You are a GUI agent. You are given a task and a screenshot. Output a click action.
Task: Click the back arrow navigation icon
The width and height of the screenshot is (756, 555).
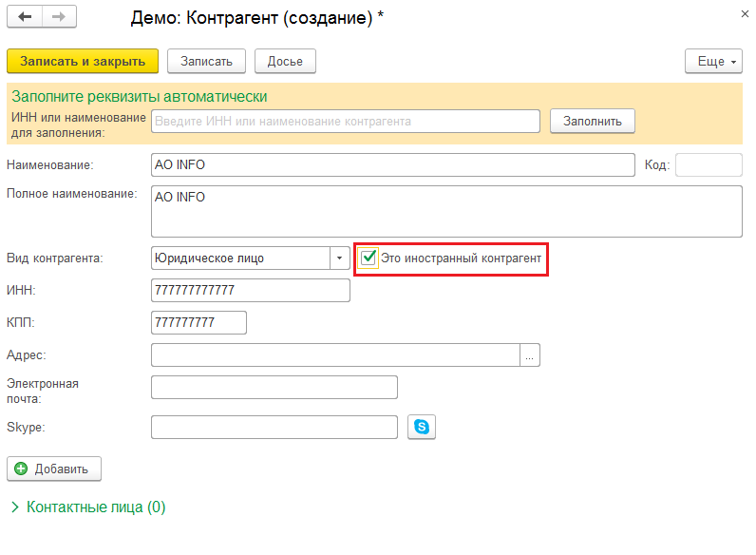coord(25,17)
